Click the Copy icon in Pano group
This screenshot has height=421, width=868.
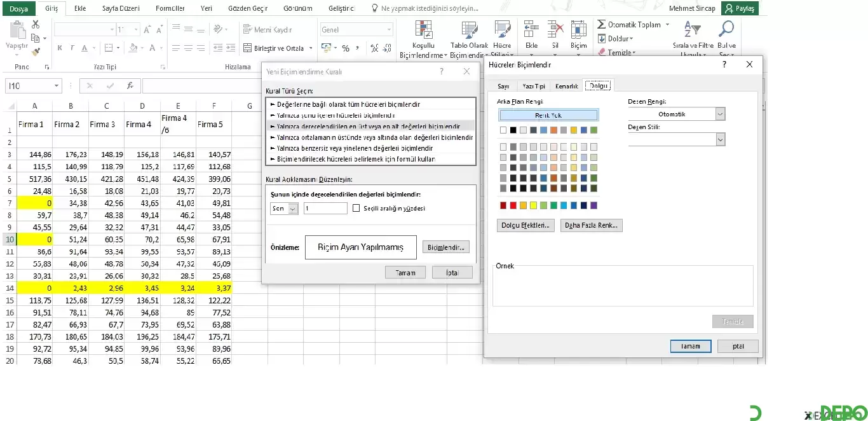point(36,38)
